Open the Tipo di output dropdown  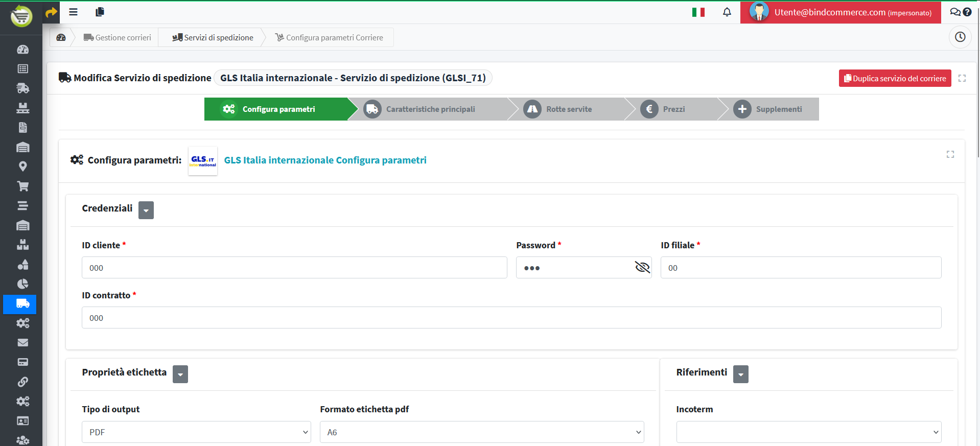pyautogui.click(x=196, y=432)
